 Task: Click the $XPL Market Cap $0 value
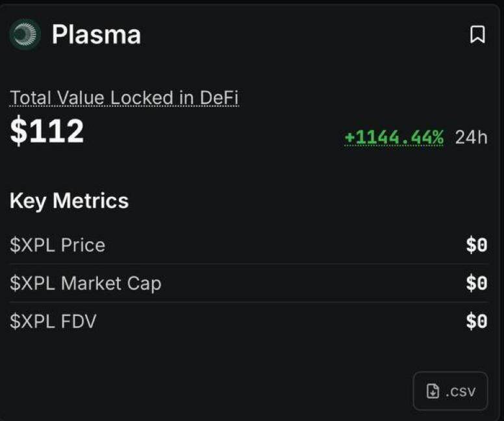click(x=477, y=283)
